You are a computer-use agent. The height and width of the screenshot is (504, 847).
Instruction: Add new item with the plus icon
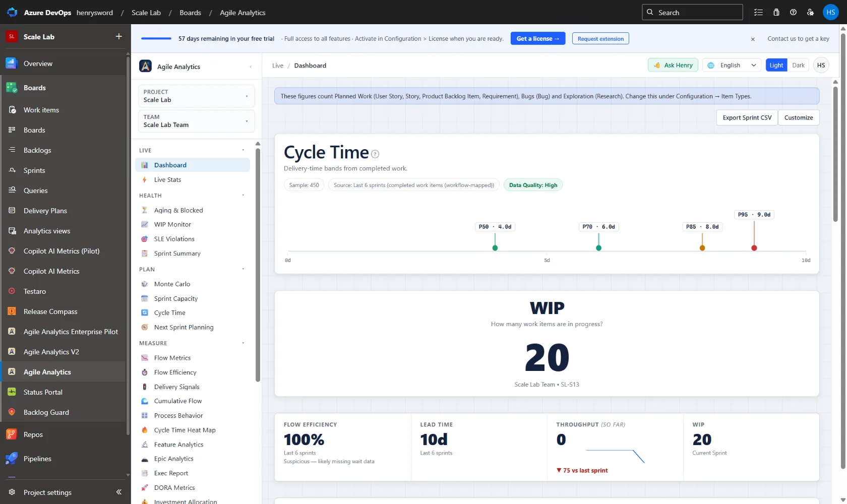(x=119, y=36)
